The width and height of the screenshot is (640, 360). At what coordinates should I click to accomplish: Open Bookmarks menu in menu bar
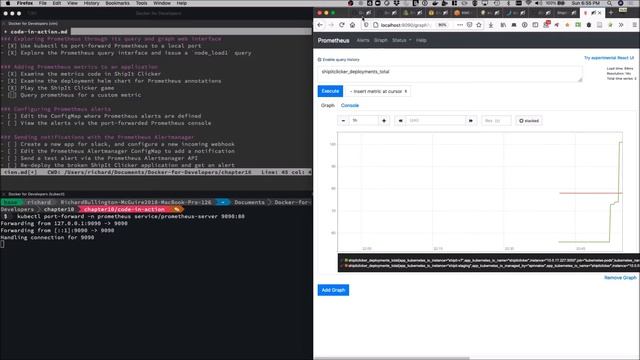118,3
